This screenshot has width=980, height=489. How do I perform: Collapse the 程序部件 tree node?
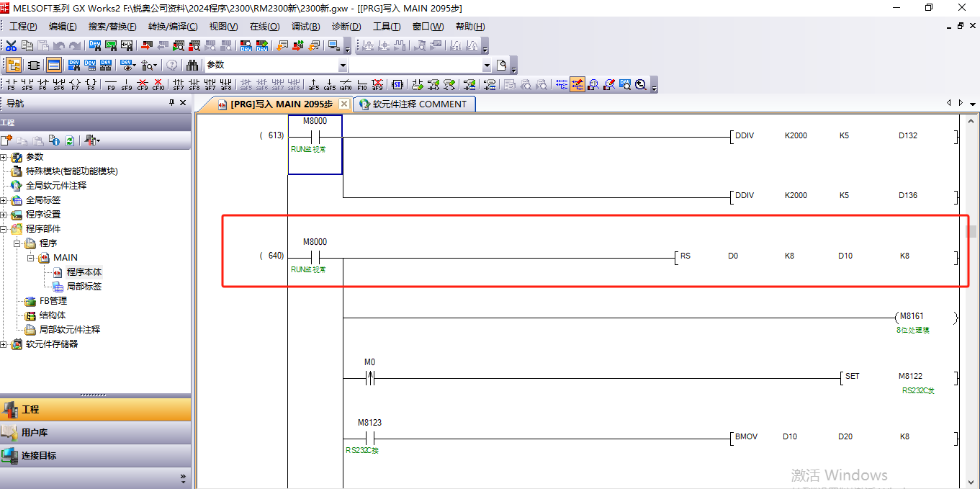[4, 229]
